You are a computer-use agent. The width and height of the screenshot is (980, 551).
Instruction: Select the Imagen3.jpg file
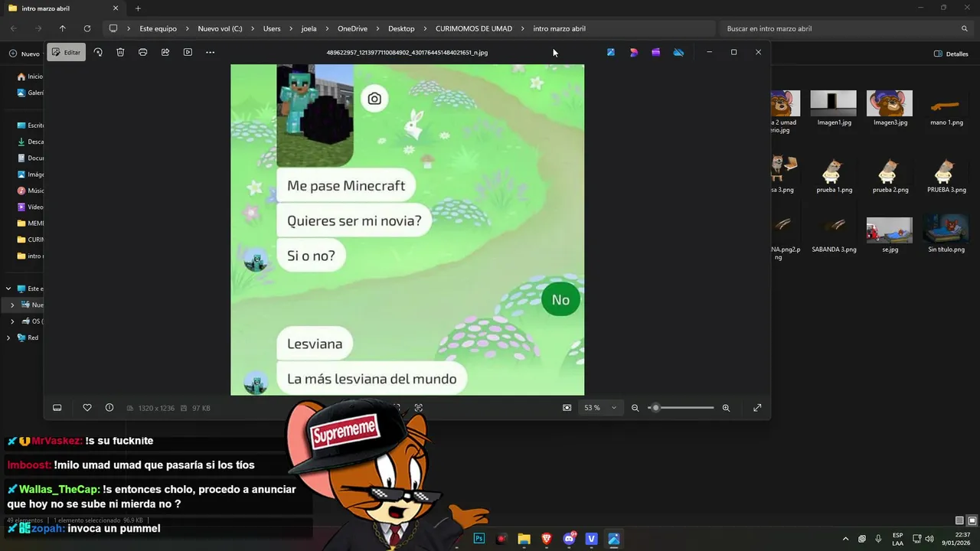pyautogui.click(x=890, y=108)
